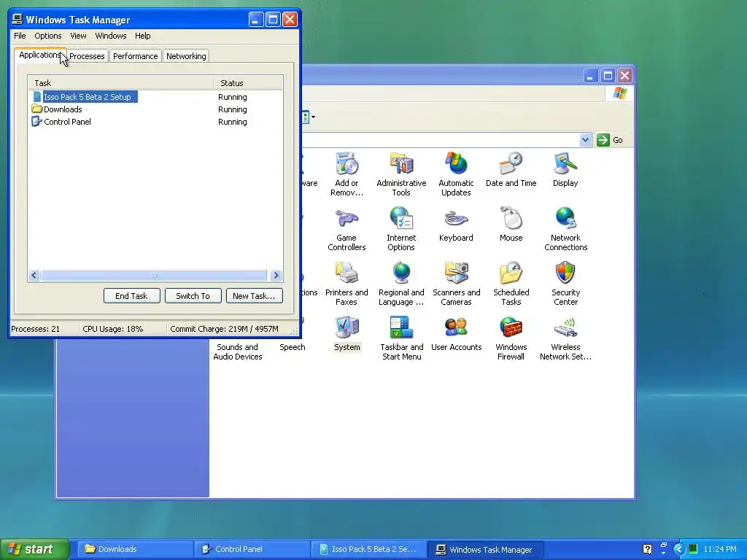747x560 pixels.
Task: Click the Control Panel address bar field
Action: [x=441, y=140]
